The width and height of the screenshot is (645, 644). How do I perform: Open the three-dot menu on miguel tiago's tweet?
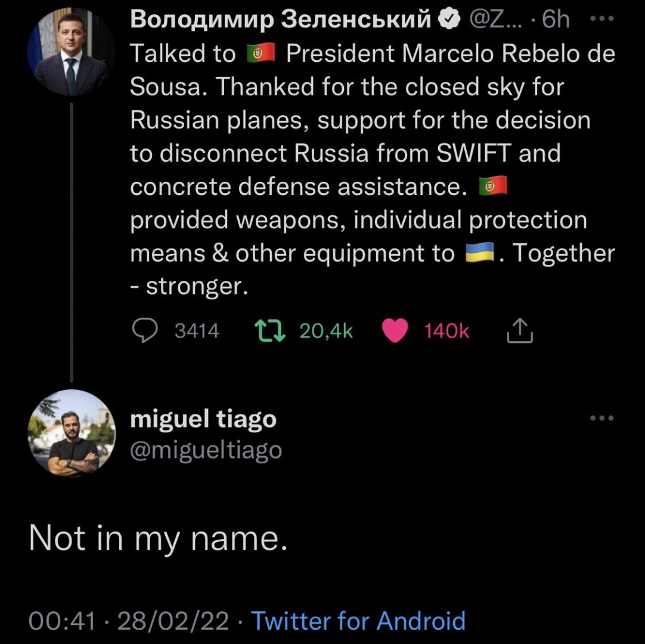pos(601,418)
